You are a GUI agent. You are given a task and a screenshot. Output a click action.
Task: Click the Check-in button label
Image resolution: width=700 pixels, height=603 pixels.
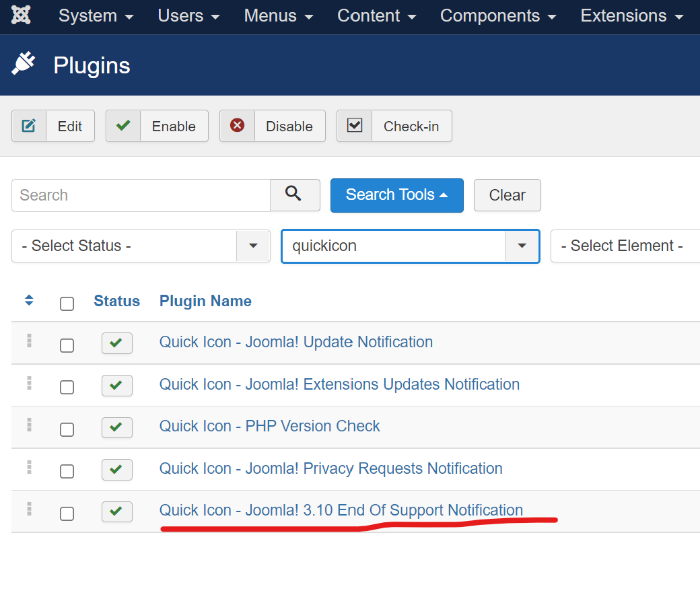tap(411, 127)
